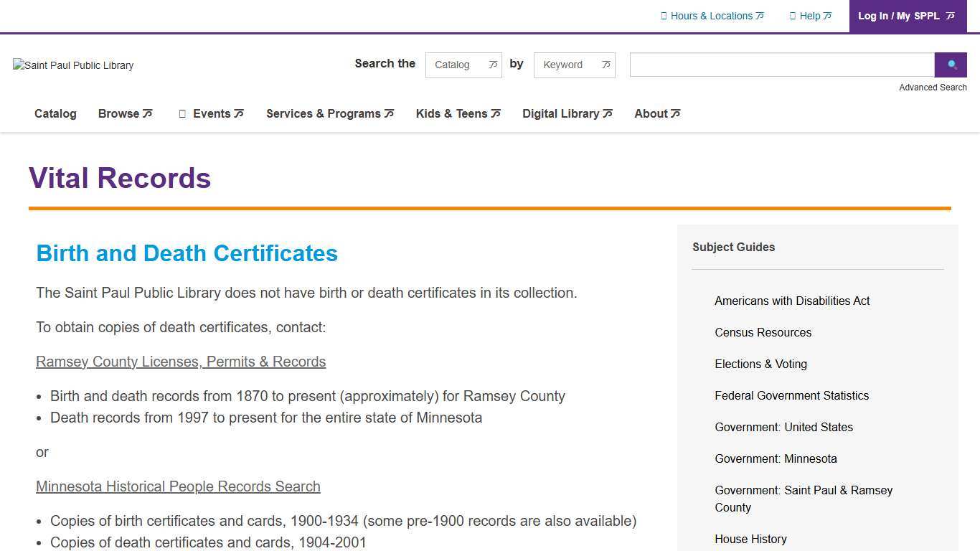980x551 pixels.
Task: Expand the Digital Library menu
Action: click(x=562, y=113)
